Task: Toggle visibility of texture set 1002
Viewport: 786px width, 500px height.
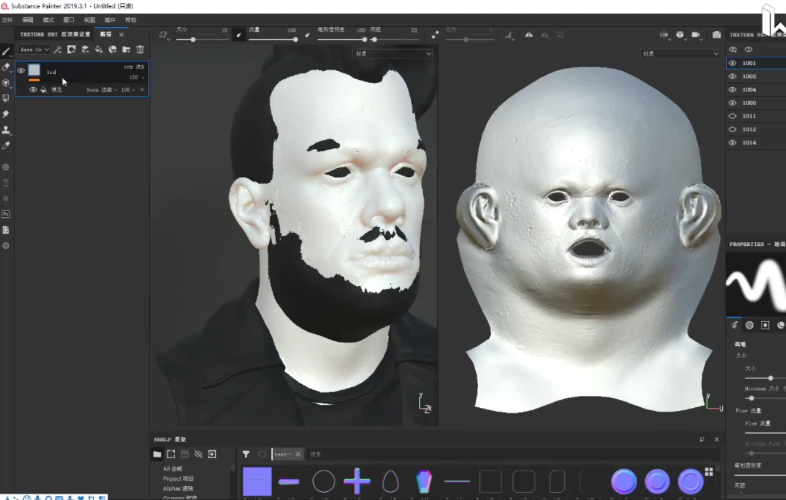Action: point(732,76)
